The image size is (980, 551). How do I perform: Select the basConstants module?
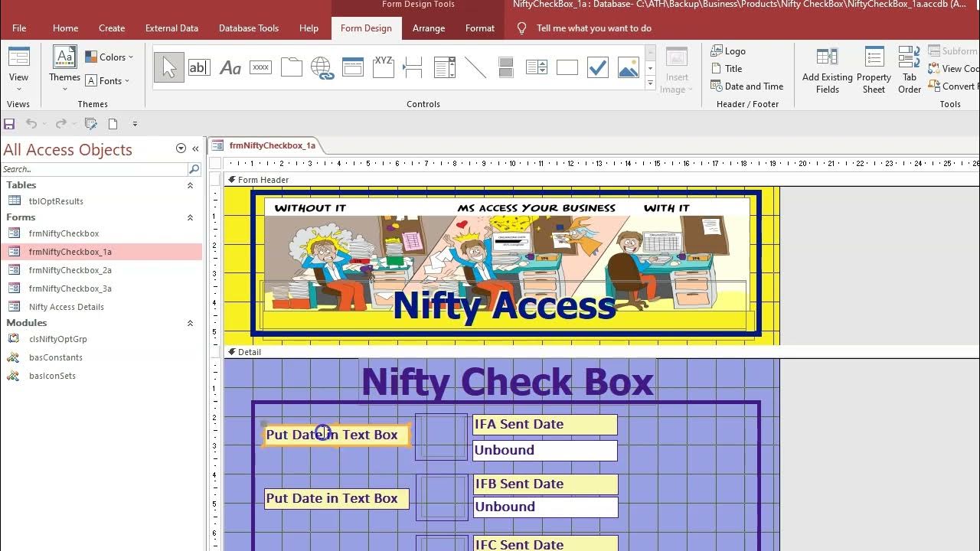103,357
